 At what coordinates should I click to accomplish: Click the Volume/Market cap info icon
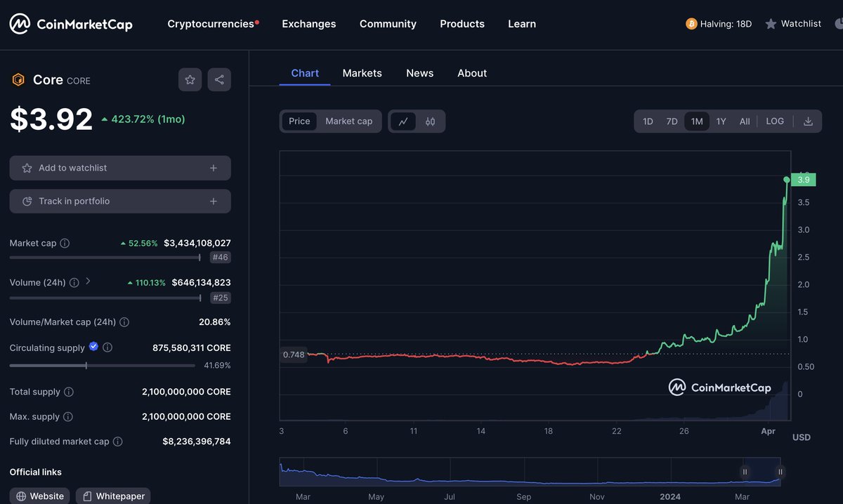124,322
